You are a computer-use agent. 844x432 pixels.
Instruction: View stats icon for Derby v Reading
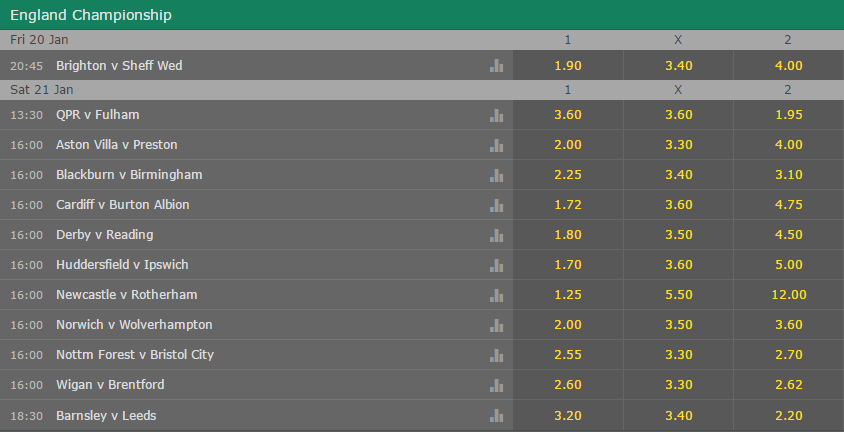coord(496,235)
